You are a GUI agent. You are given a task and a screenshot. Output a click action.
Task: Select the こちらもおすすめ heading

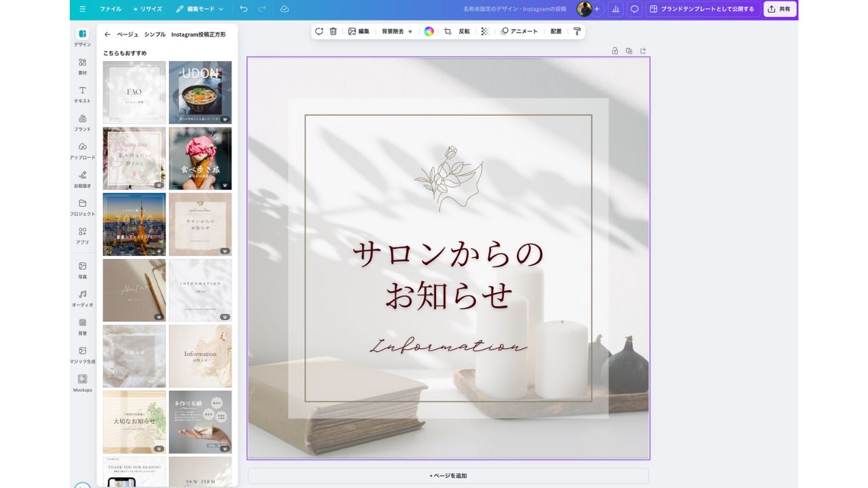(x=125, y=53)
